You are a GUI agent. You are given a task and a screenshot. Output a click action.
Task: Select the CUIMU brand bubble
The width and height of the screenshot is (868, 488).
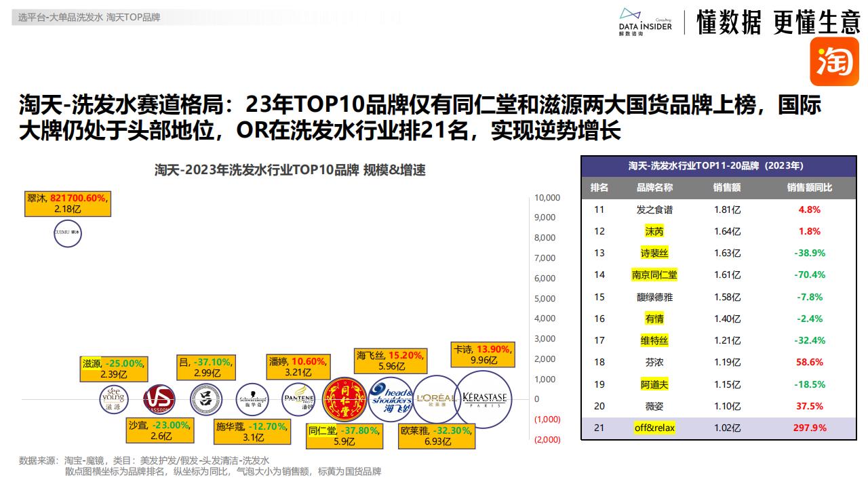pos(68,232)
